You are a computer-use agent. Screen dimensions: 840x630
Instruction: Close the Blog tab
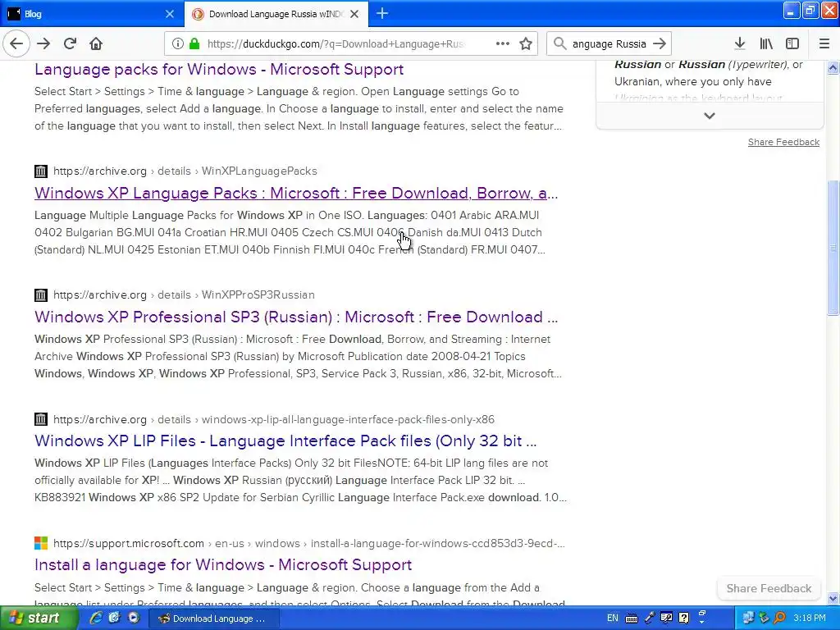[170, 14]
